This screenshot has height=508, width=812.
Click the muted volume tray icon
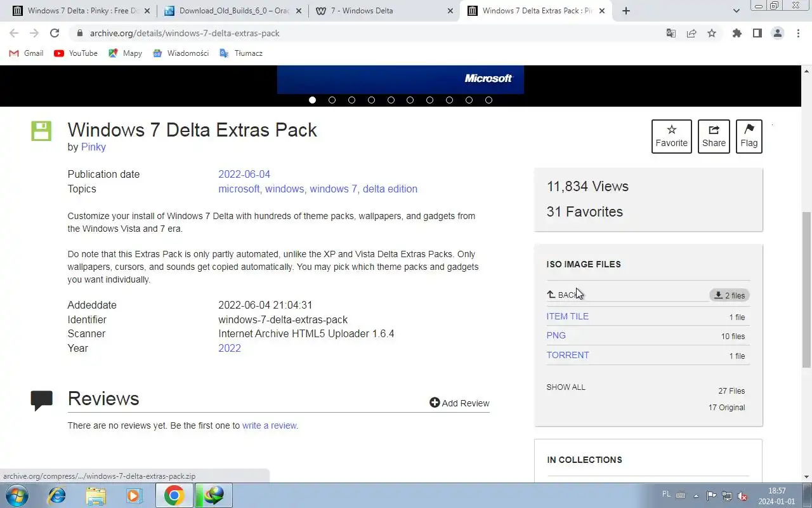[742, 496]
